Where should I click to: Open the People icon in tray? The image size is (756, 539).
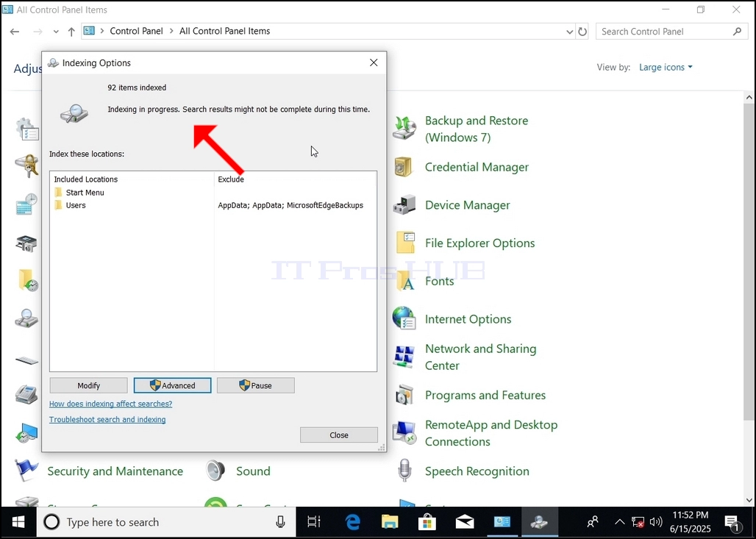593,522
